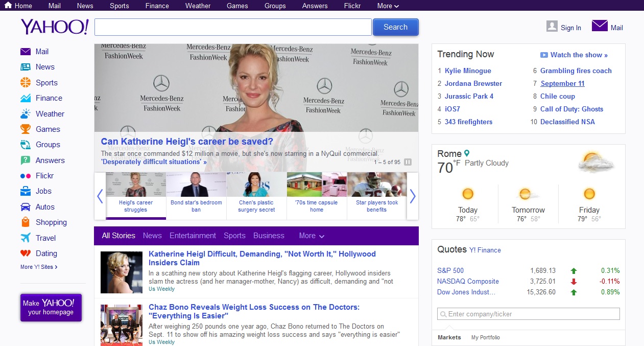644x346 pixels.
Task: Click the Shopping bag icon in sidebar
Action: pyautogui.click(x=26, y=222)
